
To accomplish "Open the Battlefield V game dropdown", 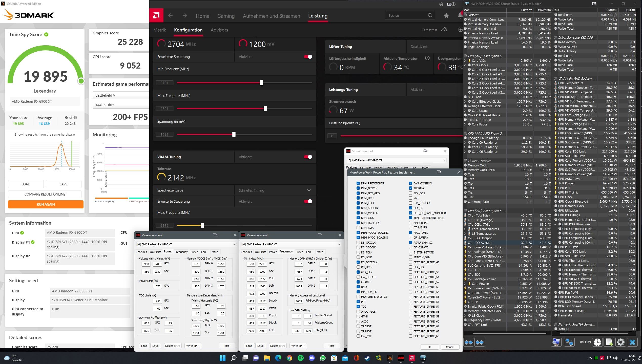I will (x=121, y=95).
